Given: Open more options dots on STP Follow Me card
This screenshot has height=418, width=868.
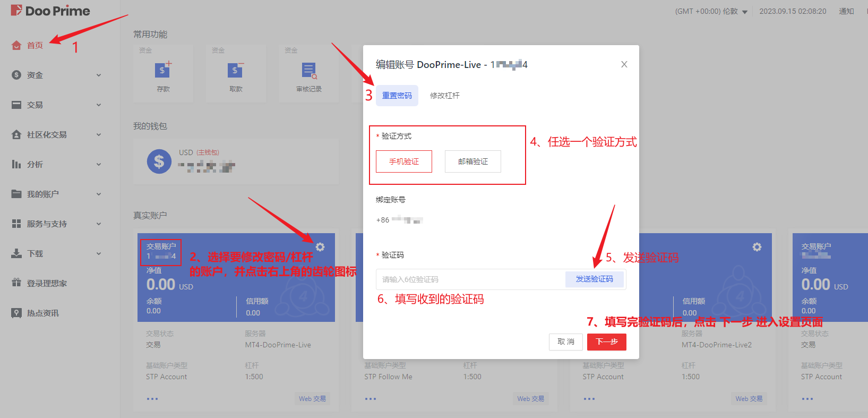Looking at the screenshot, I should tap(371, 399).
